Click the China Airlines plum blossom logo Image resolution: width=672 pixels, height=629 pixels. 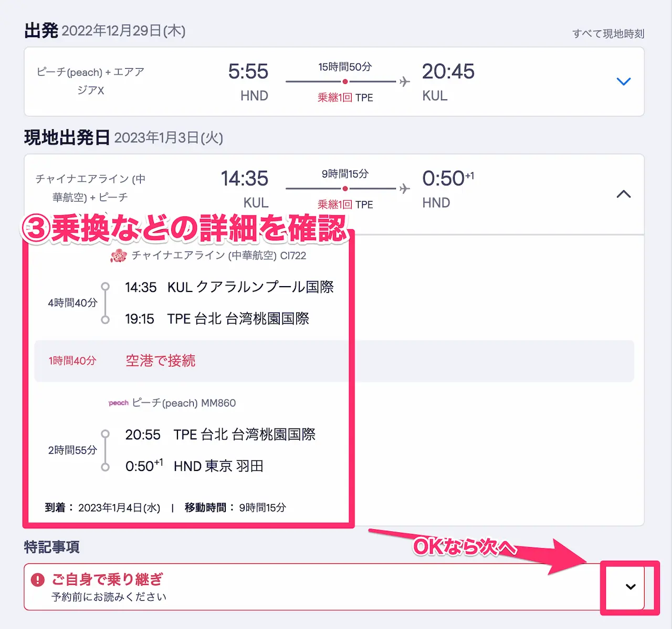(x=119, y=256)
